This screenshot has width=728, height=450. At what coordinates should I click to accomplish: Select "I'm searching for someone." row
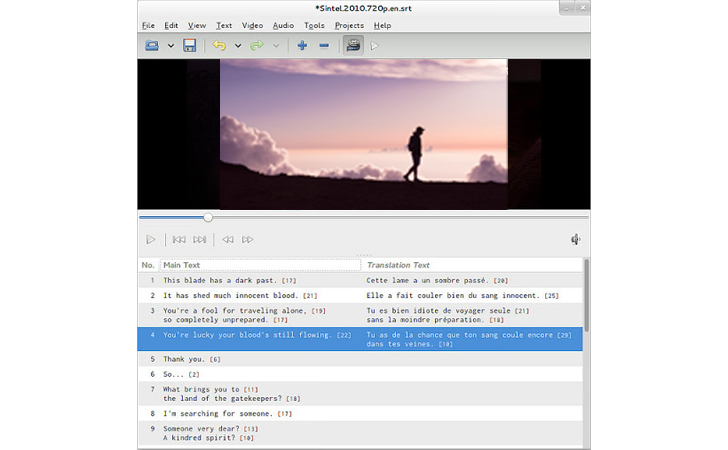click(x=360, y=414)
